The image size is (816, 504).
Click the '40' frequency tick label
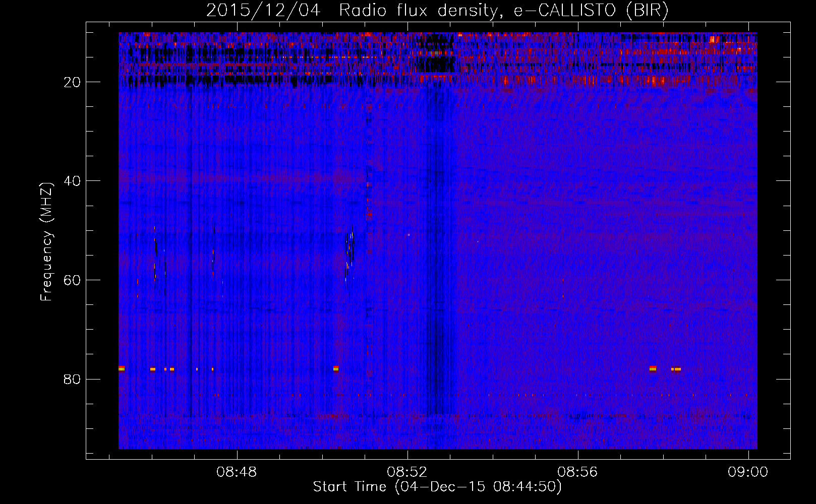tap(73, 181)
